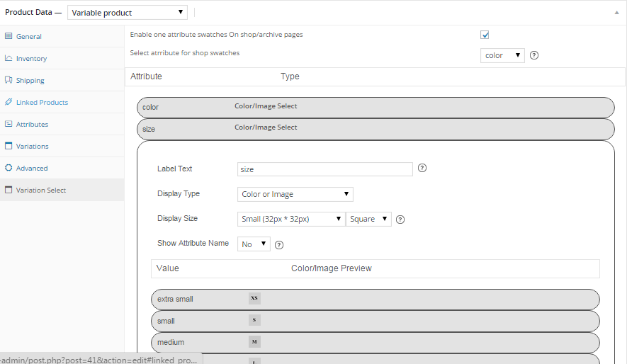Open the Display Type dropdown

295,194
